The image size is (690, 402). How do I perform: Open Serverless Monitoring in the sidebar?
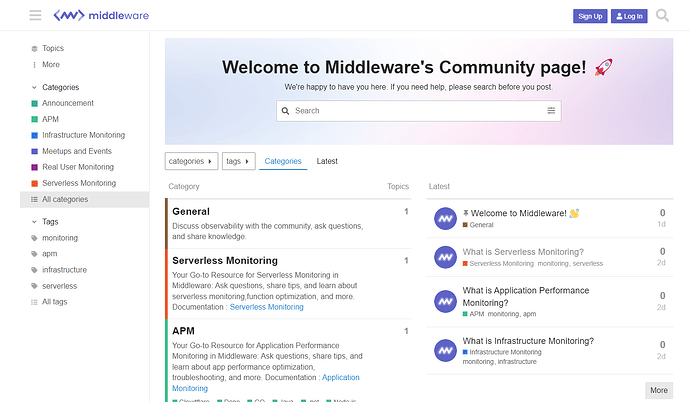click(79, 183)
